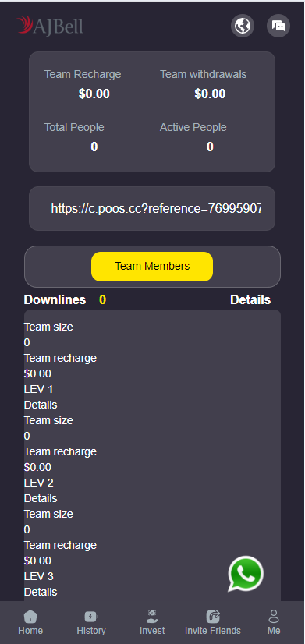This screenshot has width=305, height=644.
Task: Click the Team Recharge amount
Action: (94, 94)
